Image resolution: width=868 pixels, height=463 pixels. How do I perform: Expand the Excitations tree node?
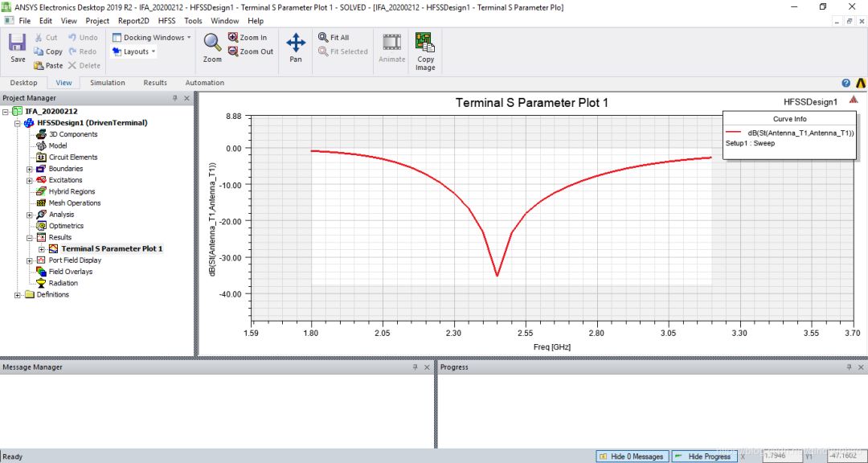(x=30, y=181)
